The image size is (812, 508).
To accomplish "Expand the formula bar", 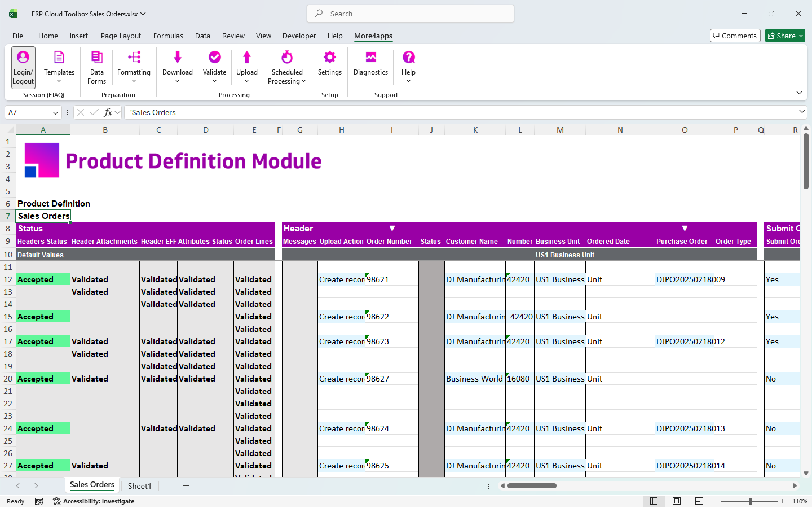I will pos(802,112).
